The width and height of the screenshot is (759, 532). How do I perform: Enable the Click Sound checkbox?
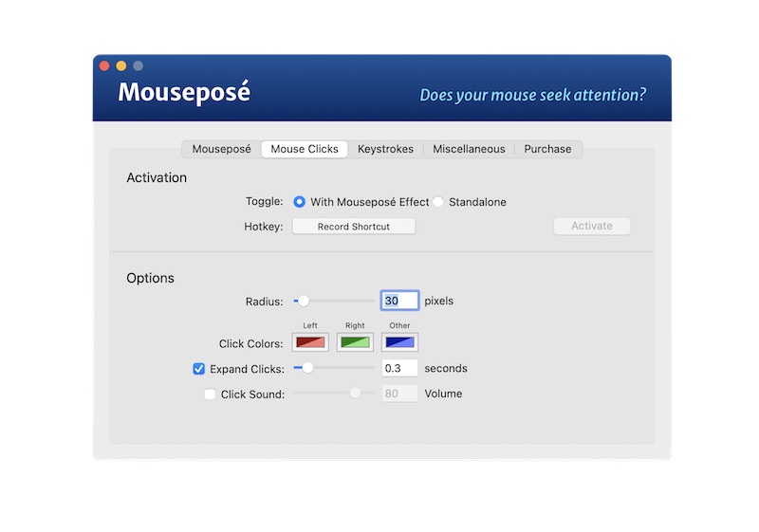click(210, 394)
